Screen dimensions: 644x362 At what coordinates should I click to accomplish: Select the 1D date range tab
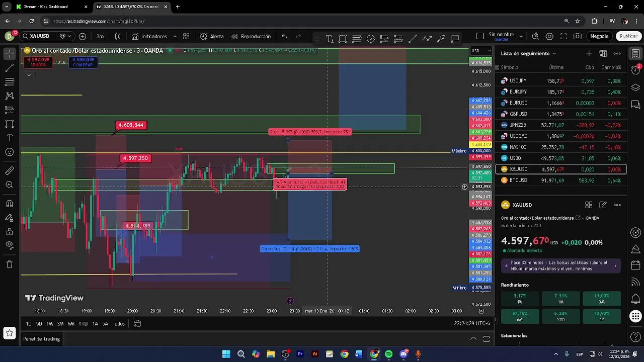click(x=29, y=324)
